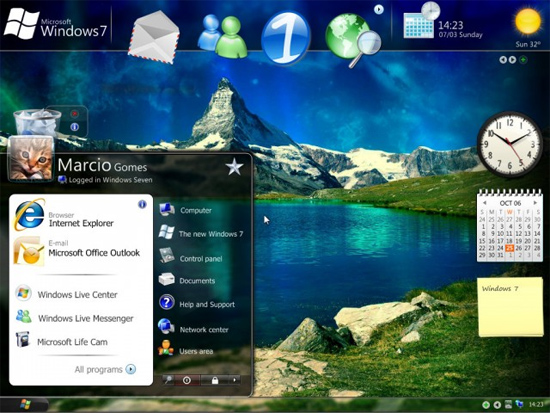Click the power button in start menu
This screenshot has width=550, height=413.
pyautogui.click(x=187, y=380)
